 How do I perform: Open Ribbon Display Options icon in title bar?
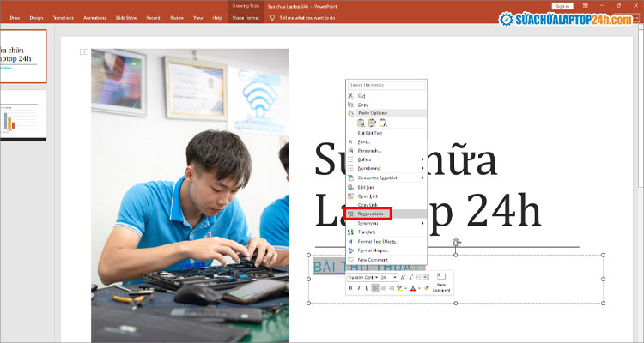586,6
